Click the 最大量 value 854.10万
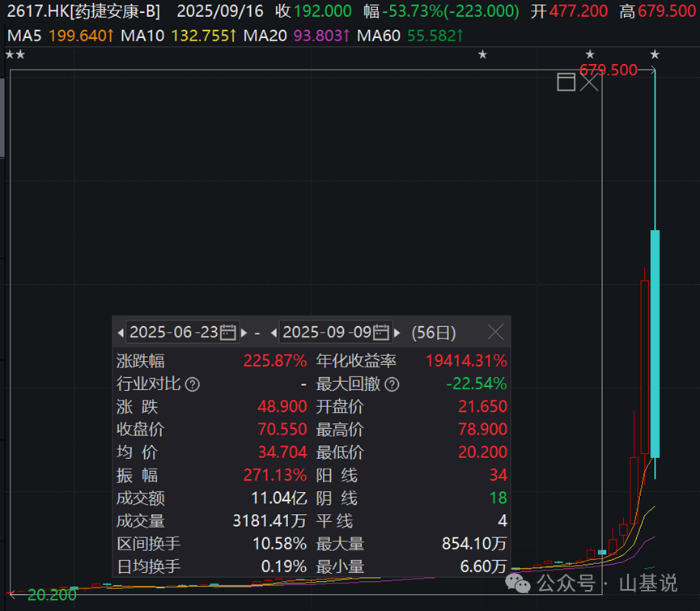Screen dimensions: 700x611 point(474,544)
